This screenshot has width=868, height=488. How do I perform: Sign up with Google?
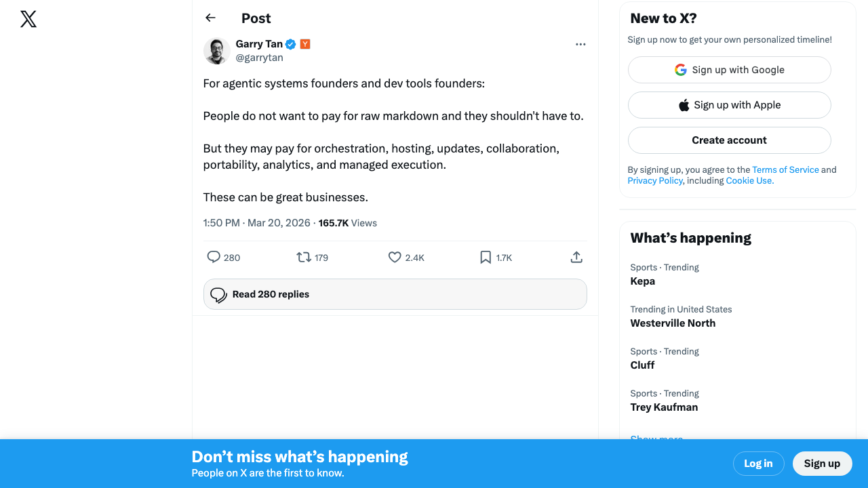[x=729, y=70]
